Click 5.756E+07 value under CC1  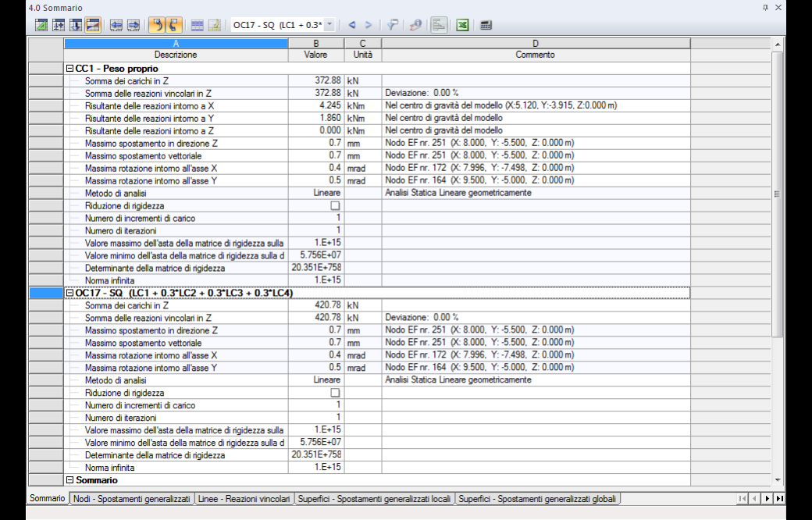tap(321, 255)
